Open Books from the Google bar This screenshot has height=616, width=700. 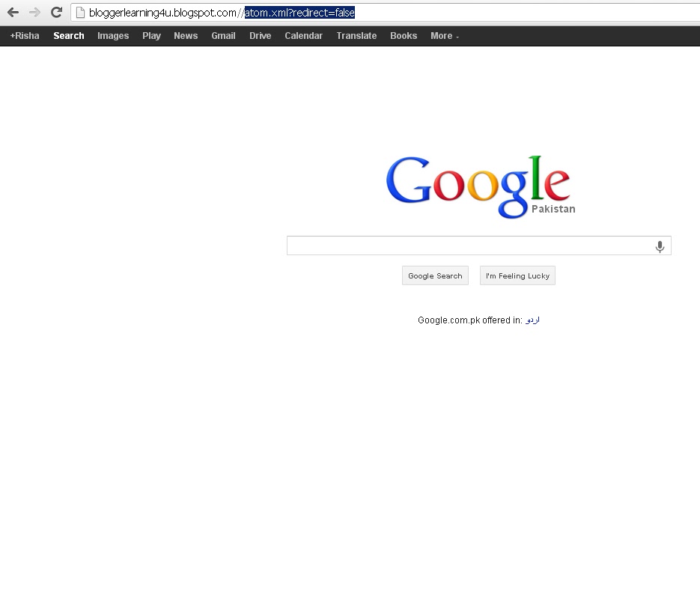pyautogui.click(x=404, y=36)
